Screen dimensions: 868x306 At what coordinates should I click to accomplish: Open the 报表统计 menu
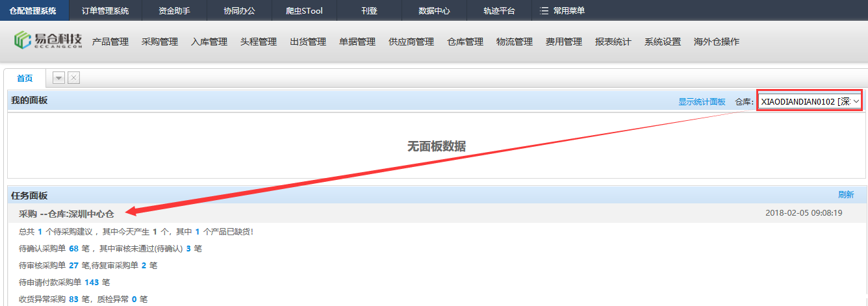point(613,42)
